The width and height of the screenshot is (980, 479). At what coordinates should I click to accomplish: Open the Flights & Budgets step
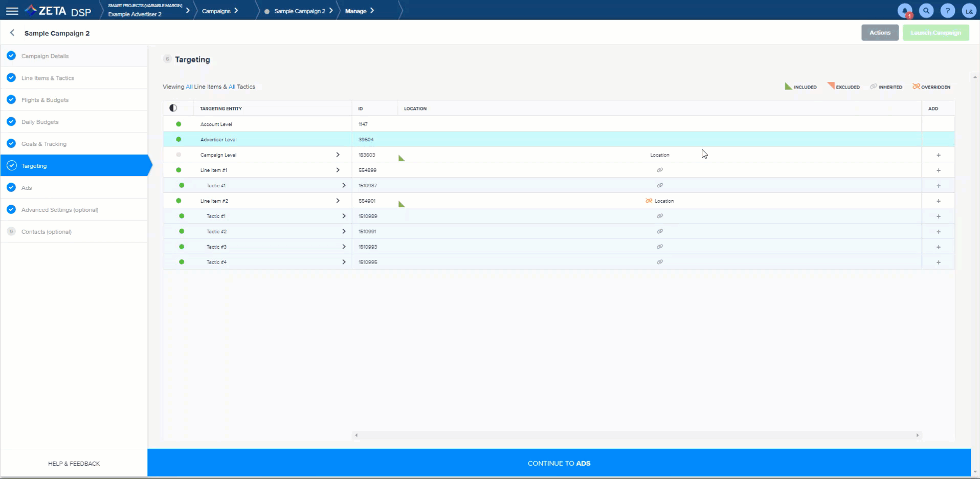point(45,100)
